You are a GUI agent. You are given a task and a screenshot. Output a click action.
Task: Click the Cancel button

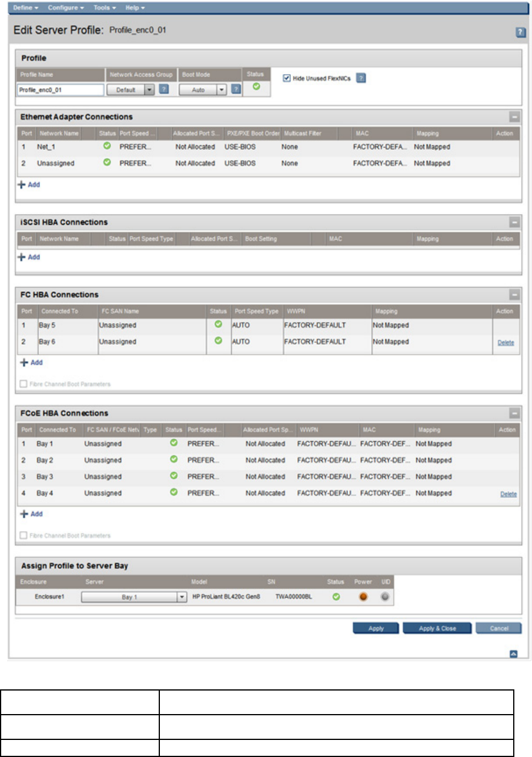pyautogui.click(x=498, y=628)
